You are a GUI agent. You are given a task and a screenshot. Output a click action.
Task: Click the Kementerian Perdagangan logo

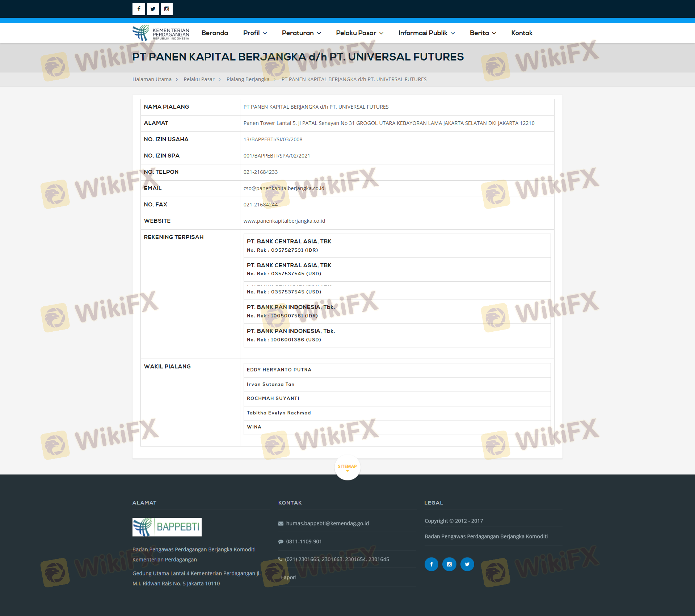(161, 33)
